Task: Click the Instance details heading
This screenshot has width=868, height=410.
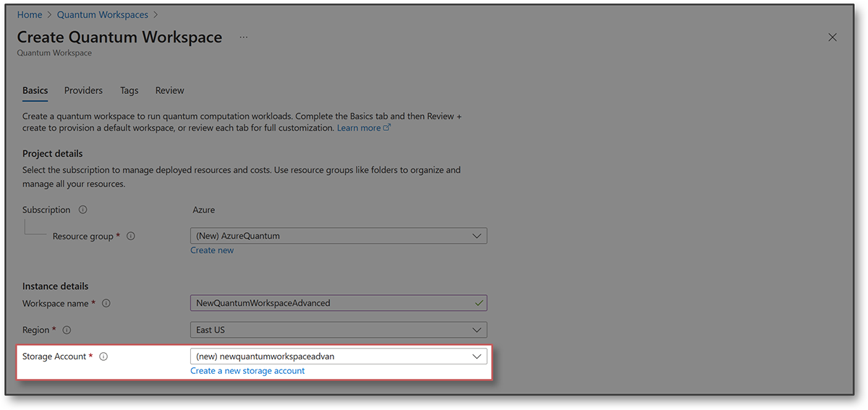Action: click(x=56, y=286)
